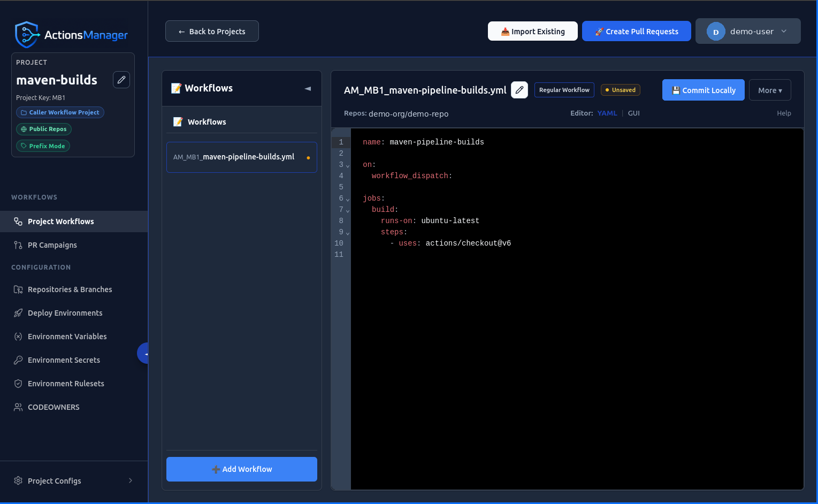Image resolution: width=818 pixels, height=504 pixels.
Task: Click the Environment Rulesets shield icon
Action: coord(18,384)
